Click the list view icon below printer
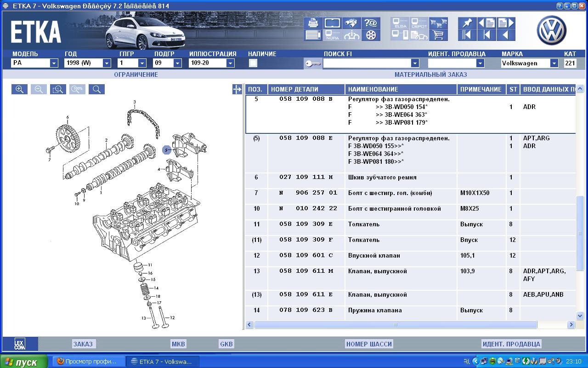The height and width of the screenshot is (368, 588). (313, 35)
